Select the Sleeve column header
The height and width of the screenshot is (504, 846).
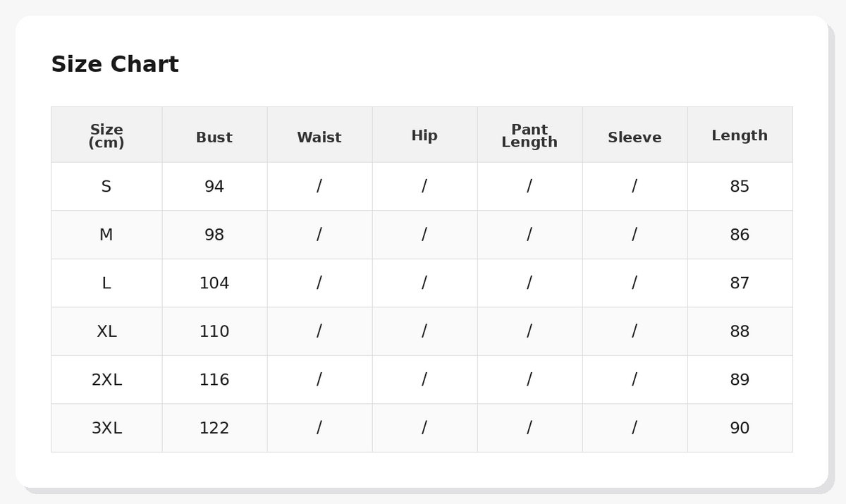coord(634,138)
